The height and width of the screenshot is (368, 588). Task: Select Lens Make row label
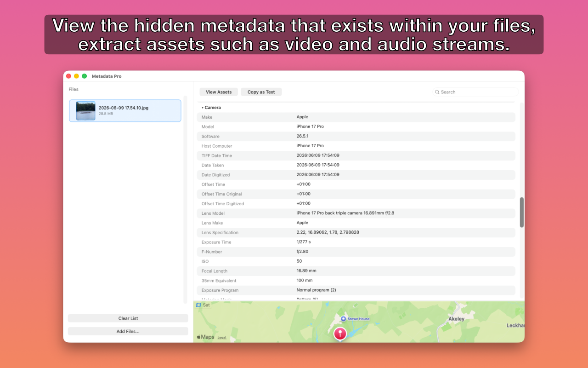pos(212,223)
